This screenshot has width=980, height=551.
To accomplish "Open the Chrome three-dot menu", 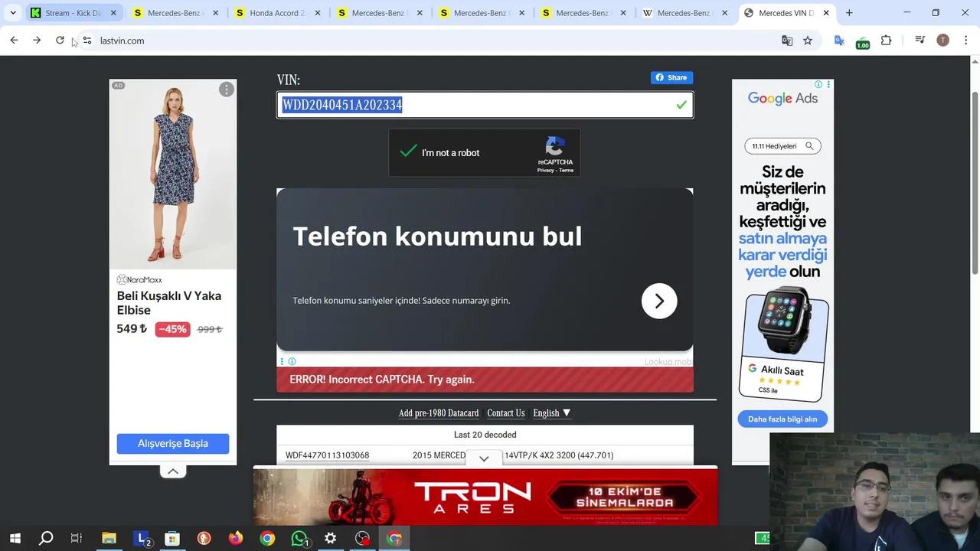I will pyautogui.click(x=965, y=41).
